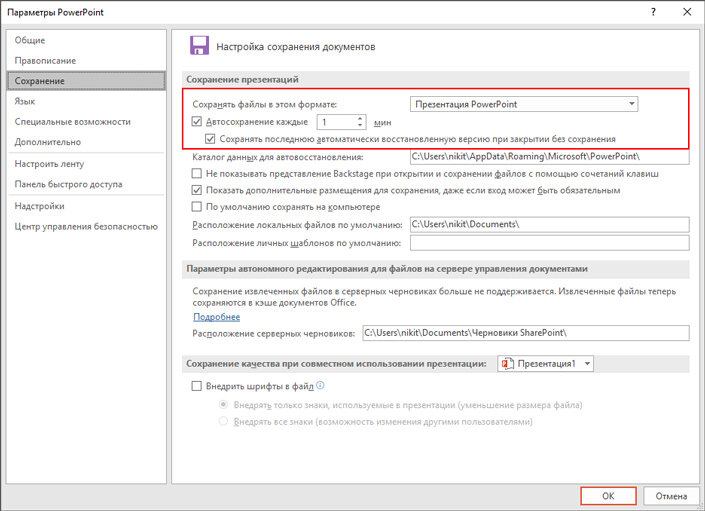Enable Внедрить шрифты в файл checkbox
705x511 pixels.
(196, 386)
